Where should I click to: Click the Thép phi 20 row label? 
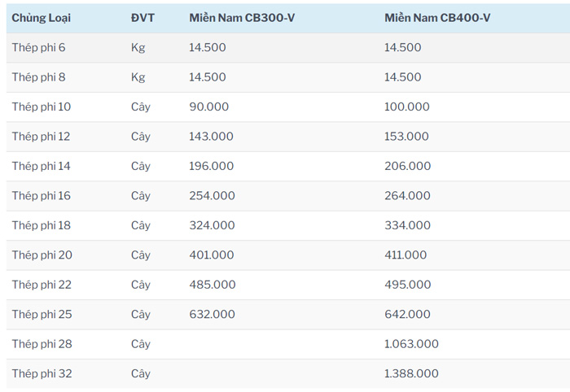click(x=42, y=255)
